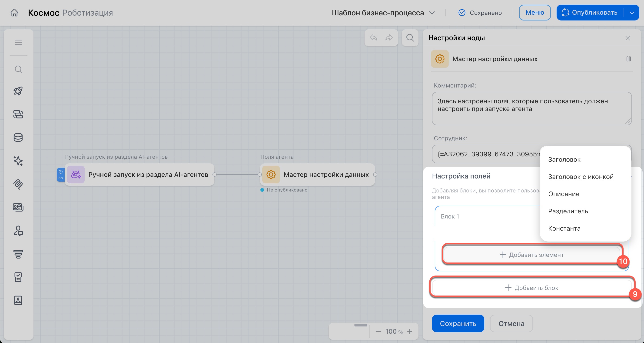Screen dimensions: 644x343
Task: Click the home icon
Action: click(x=14, y=13)
